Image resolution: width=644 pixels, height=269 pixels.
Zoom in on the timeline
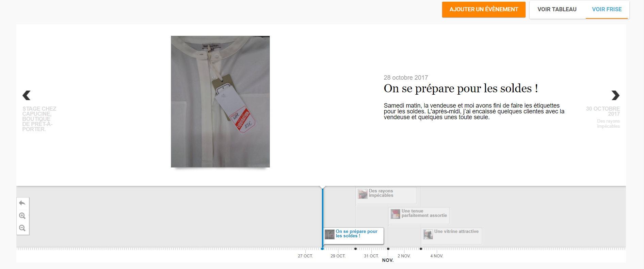coord(22,216)
